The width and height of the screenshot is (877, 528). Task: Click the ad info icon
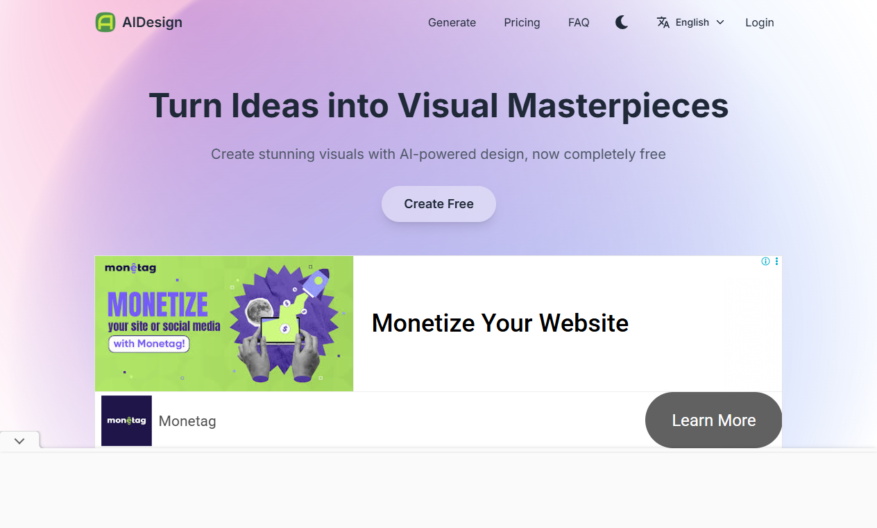(x=765, y=261)
